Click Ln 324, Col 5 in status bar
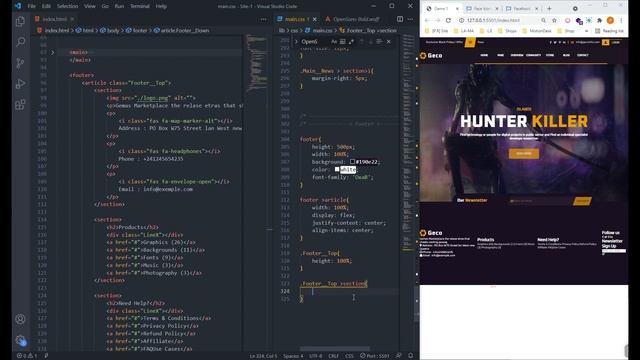This screenshot has height=360, width=640. point(263,356)
